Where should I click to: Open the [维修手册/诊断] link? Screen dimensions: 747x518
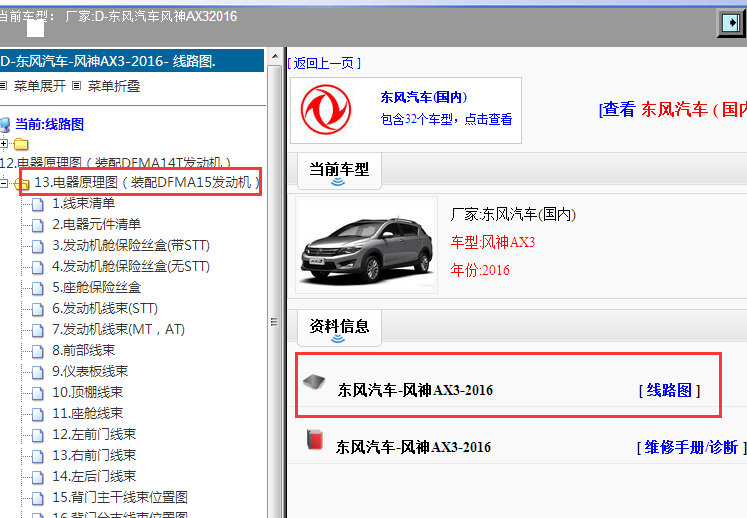[691, 447]
